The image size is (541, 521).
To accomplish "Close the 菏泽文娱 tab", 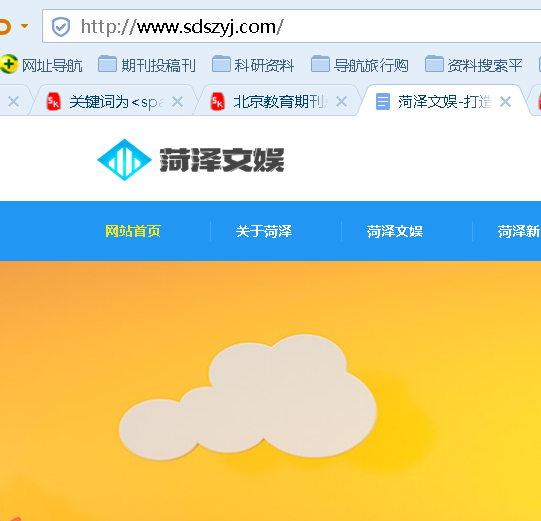I will coord(505,102).
